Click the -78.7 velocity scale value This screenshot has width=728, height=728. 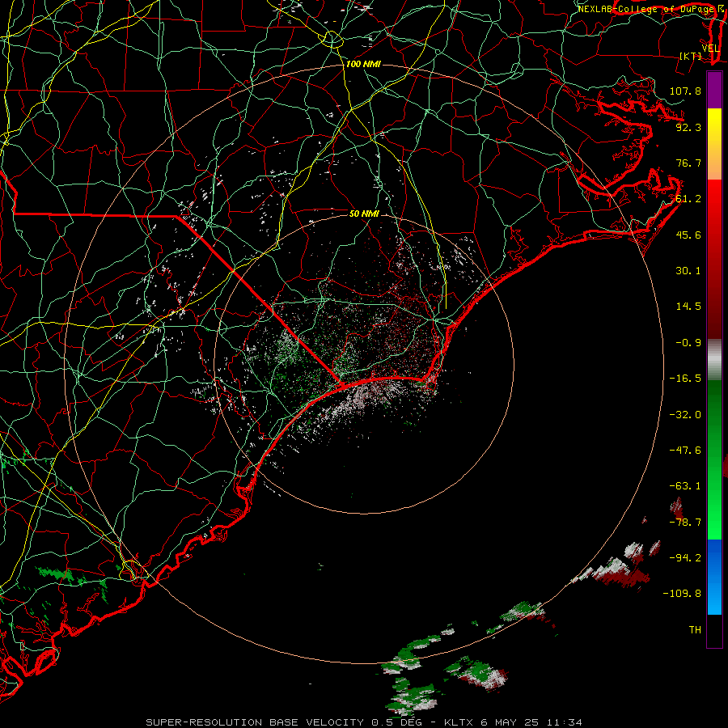pos(685,523)
